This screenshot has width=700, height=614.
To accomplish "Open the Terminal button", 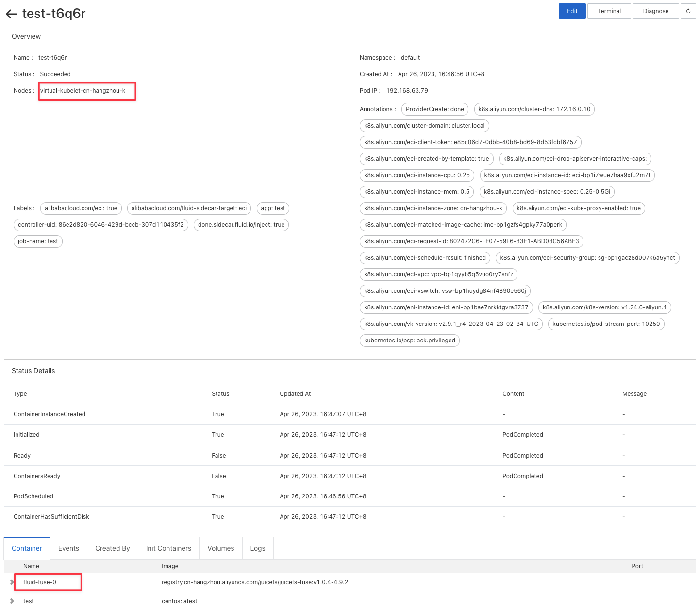I will point(609,11).
